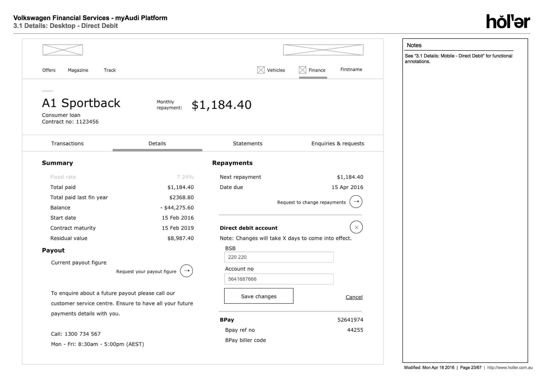Image resolution: width=555 pixels, height=392 pixels.
Task: Click the Repayments heading
Action: 232,163
